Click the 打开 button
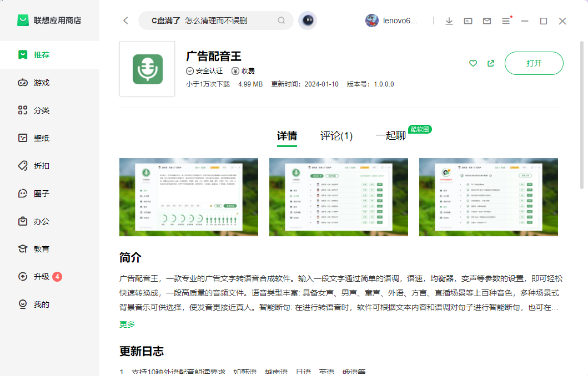 [x=534, y=63]
